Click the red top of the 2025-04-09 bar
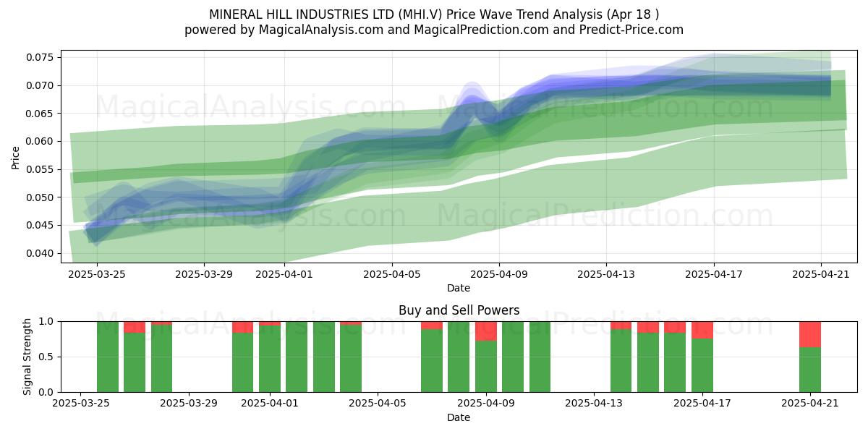Image resolution: width=868 pixels, height=434 pixels. (486, 331)
